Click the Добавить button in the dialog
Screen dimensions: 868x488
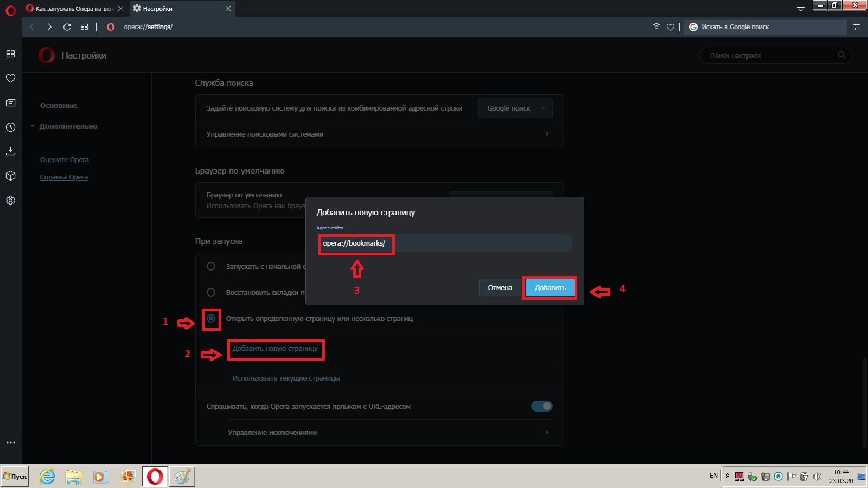tap(550, 287)
